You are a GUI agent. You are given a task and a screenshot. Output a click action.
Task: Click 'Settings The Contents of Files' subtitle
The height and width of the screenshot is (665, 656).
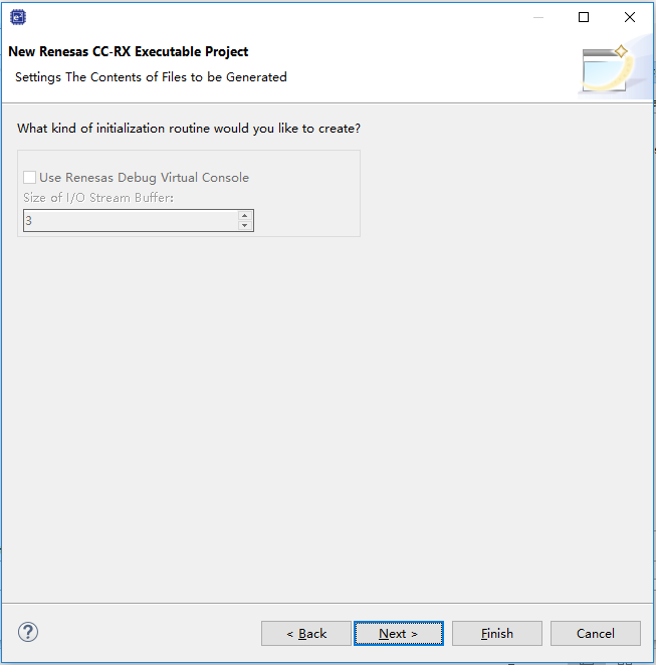coord(151,77)
